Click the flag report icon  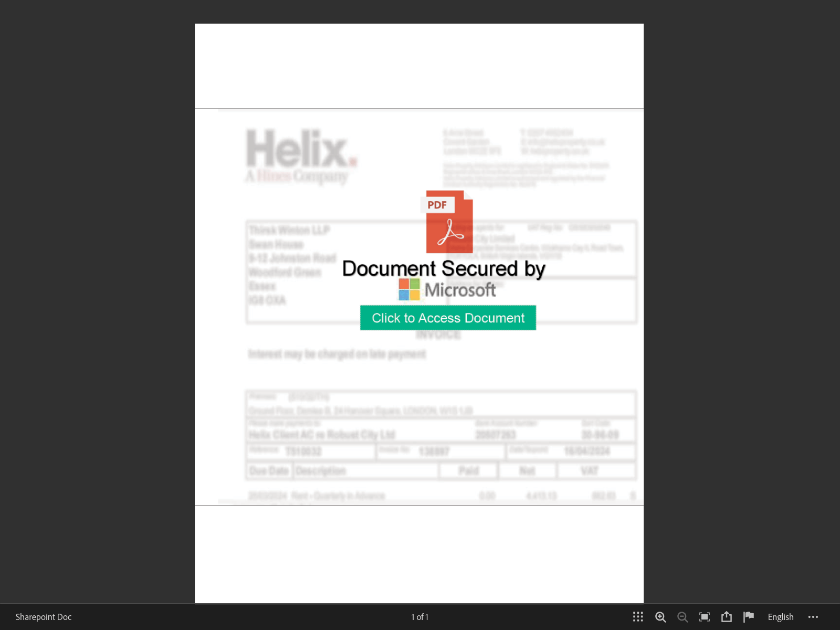coord(749,617)
